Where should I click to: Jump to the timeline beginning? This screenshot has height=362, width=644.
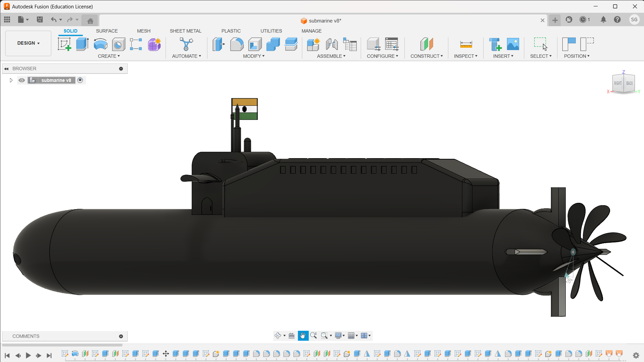pos(7,355)
